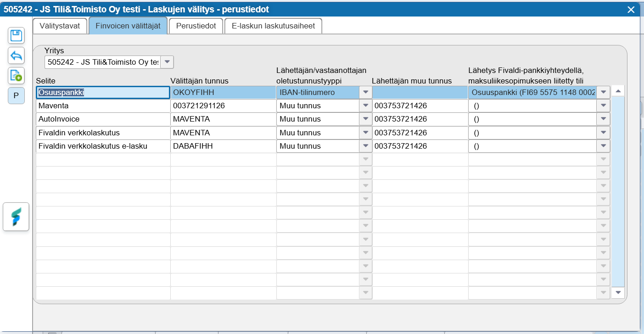Viewport: 644px width, 334px height.
Task: Click the Välittäjän tunnus field 003721291126
Action: point(223,106)
